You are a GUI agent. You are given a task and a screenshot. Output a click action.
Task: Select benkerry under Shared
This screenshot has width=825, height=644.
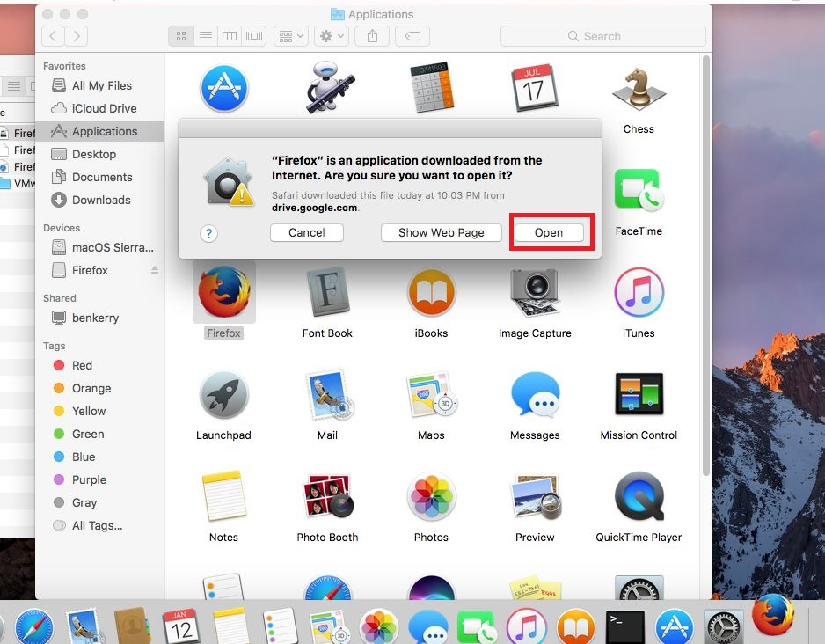point(100,318)
